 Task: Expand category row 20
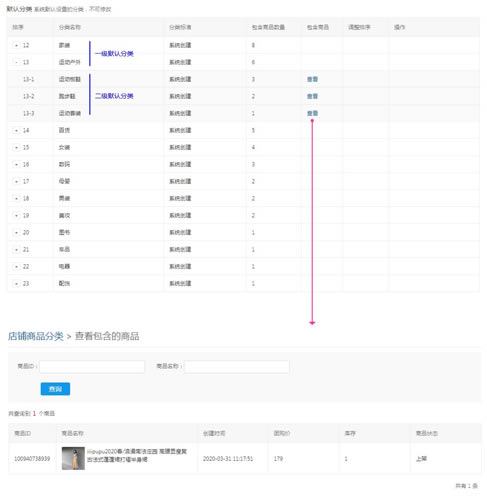point(16,232)
